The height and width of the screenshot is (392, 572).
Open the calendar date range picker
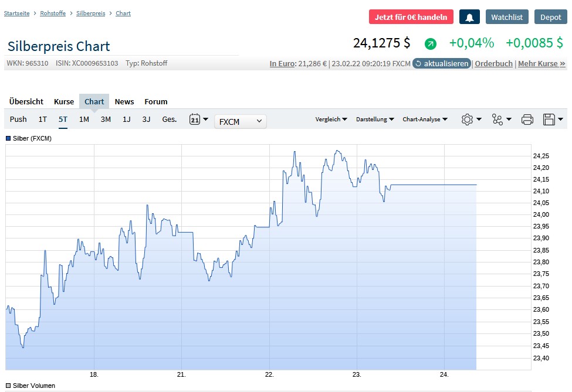195,120
